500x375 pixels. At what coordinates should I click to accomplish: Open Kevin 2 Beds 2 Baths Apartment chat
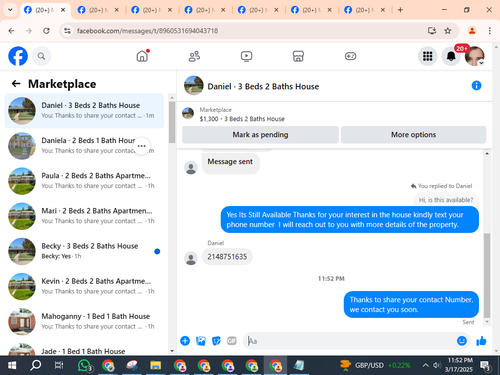coord(84,286)
